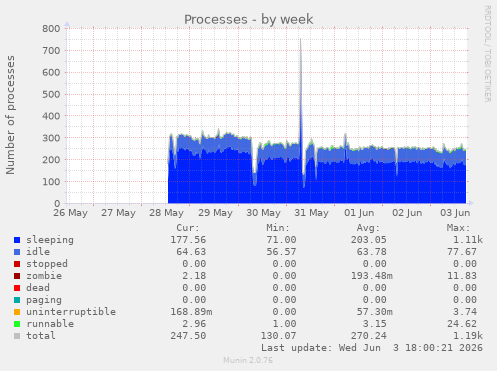Click the 'Last update' timestamp text

(x=372, y=348)
